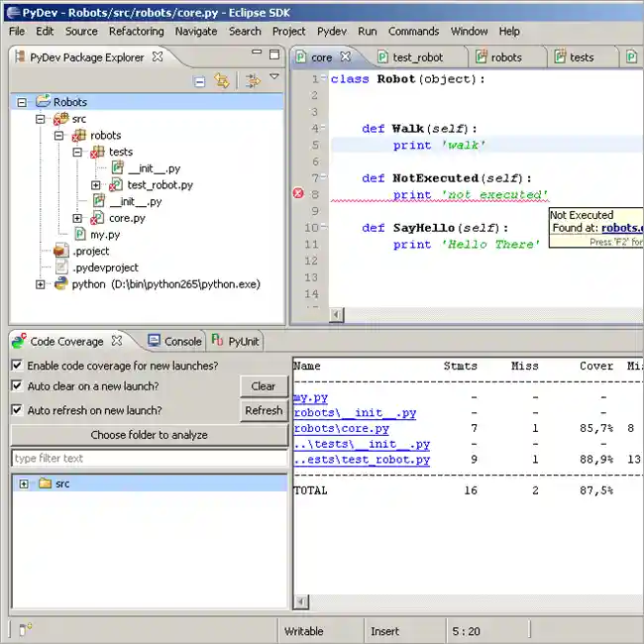Click the .pydevproject file icon
This screenshot has height=644, width=644.
click(x=61, y=267)
